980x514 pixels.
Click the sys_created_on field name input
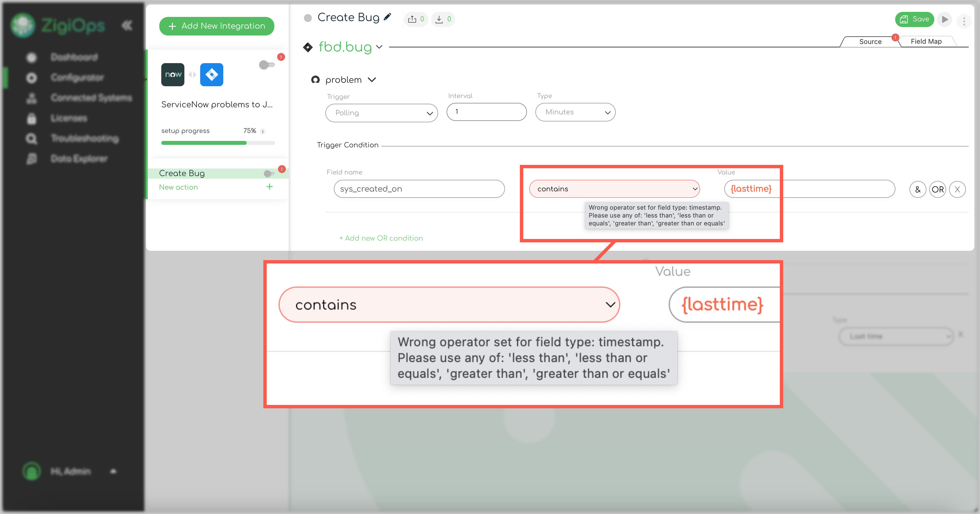(x=419, y=189)
